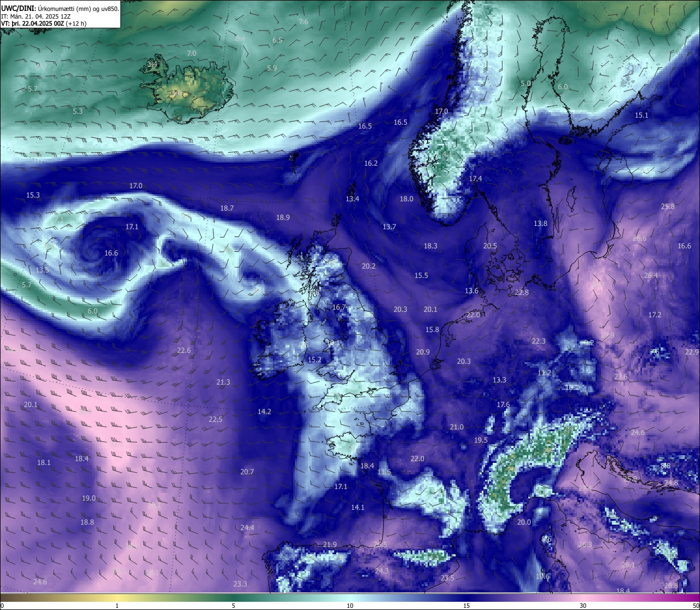
Task: Click the map value 20.7
Action: point(247,472)
